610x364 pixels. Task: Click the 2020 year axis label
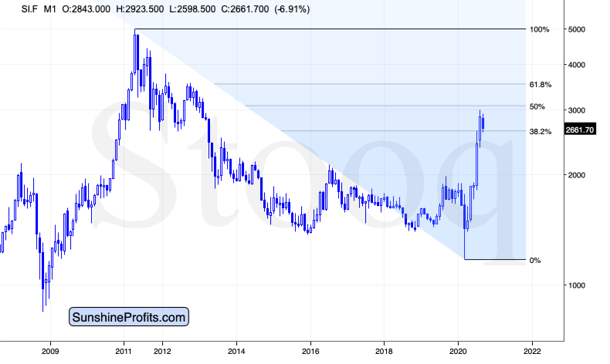click(x=458, y=352)
